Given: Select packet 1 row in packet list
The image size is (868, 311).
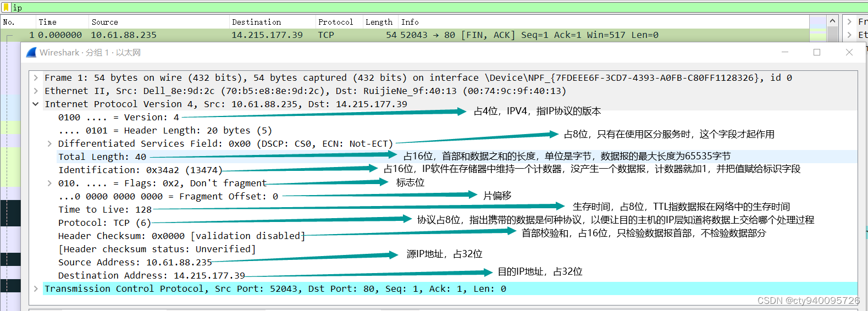Looking at the screenshot, I should click(405, 35).
